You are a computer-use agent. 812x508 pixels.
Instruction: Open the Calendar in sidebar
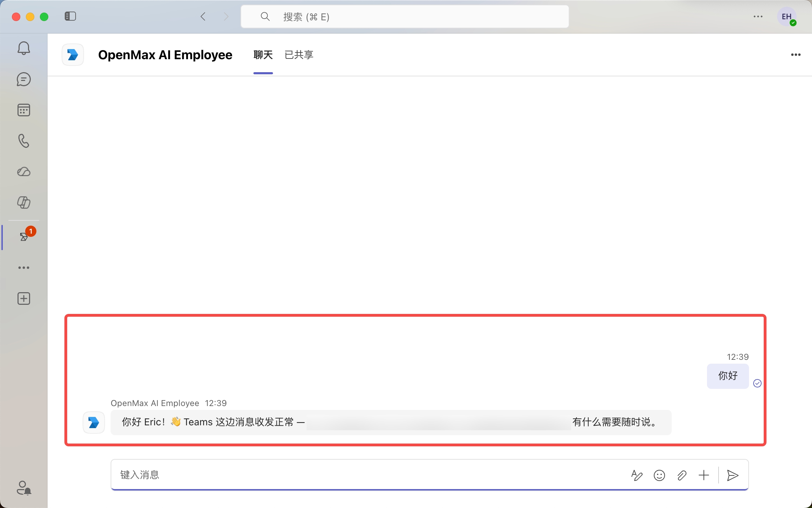pos(24,110)
